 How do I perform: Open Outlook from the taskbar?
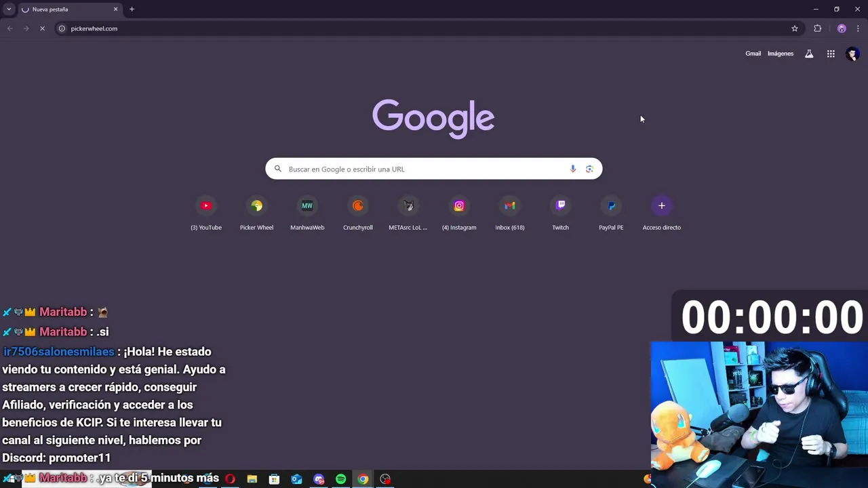coord(296,479)
